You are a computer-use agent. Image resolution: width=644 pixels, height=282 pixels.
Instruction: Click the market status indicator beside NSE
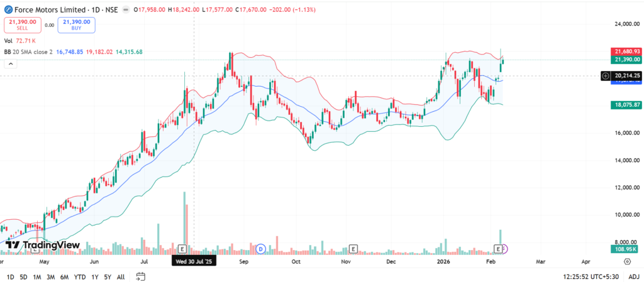(126, 10)
